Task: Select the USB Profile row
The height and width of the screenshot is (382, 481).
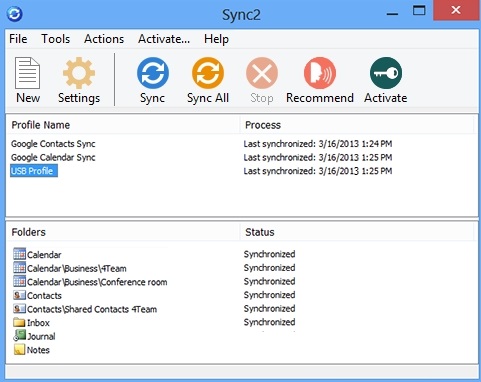Action: (x=34, y=171)
